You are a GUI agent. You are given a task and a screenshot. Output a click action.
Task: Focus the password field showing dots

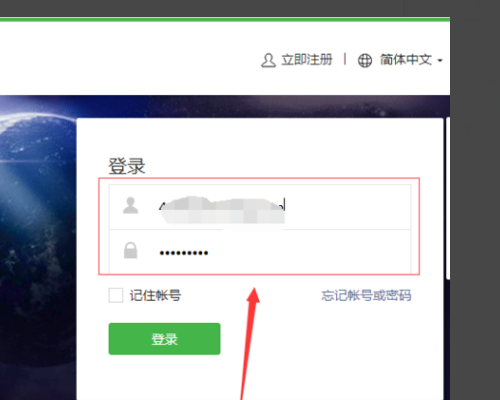[260, 252]
